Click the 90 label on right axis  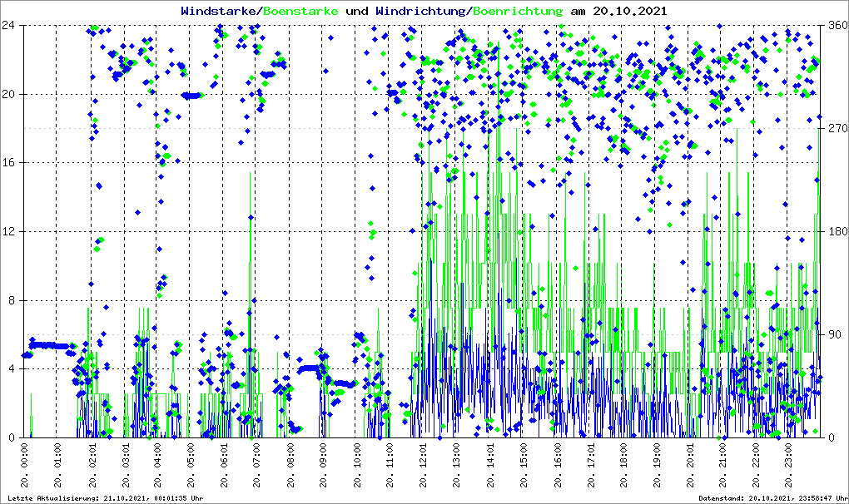click(834, 334)
